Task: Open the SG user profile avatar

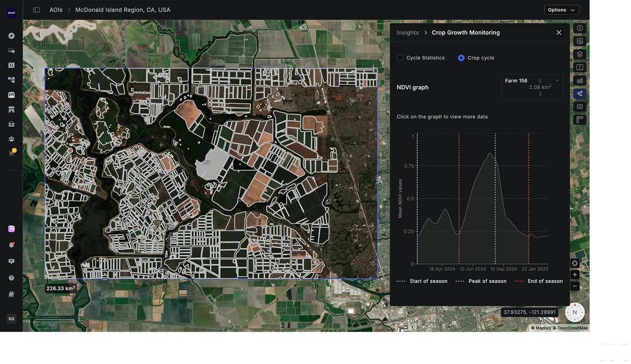Action: click(x=11, y=319)
